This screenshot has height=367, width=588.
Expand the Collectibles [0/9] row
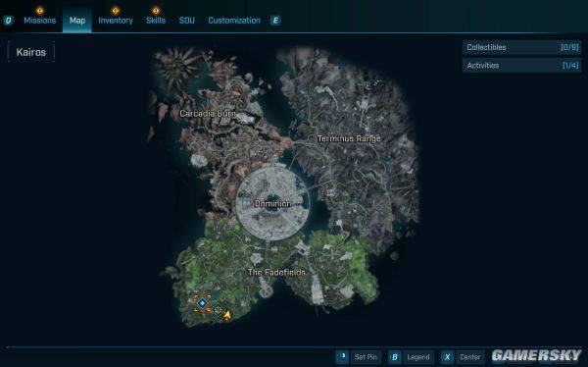click(x=521, y=47)
